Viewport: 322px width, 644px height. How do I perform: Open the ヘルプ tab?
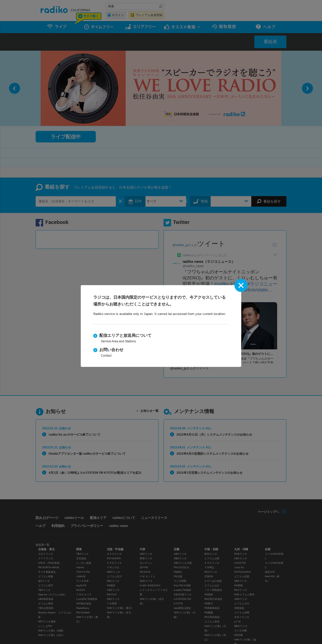[265, 27]
